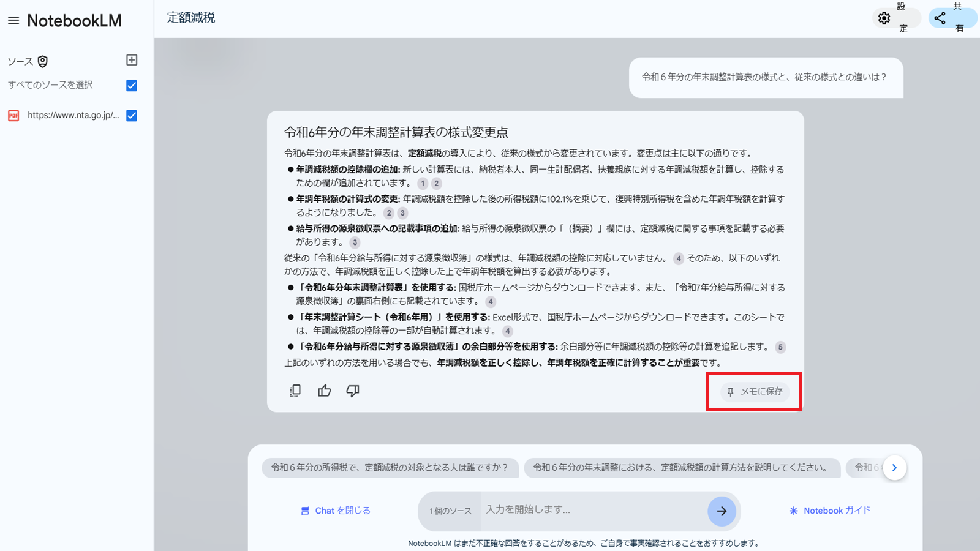This screenshot has height=551, width=980.
Task: Close the chat with Chat を閉じる
Action: pyautogui.click(x=335, y=511)
